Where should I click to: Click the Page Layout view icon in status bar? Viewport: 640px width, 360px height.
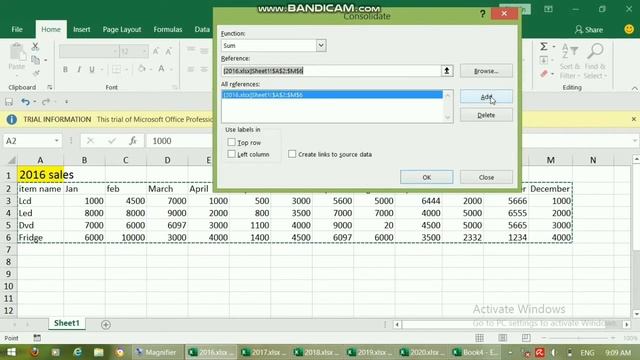tap(503, 338)
